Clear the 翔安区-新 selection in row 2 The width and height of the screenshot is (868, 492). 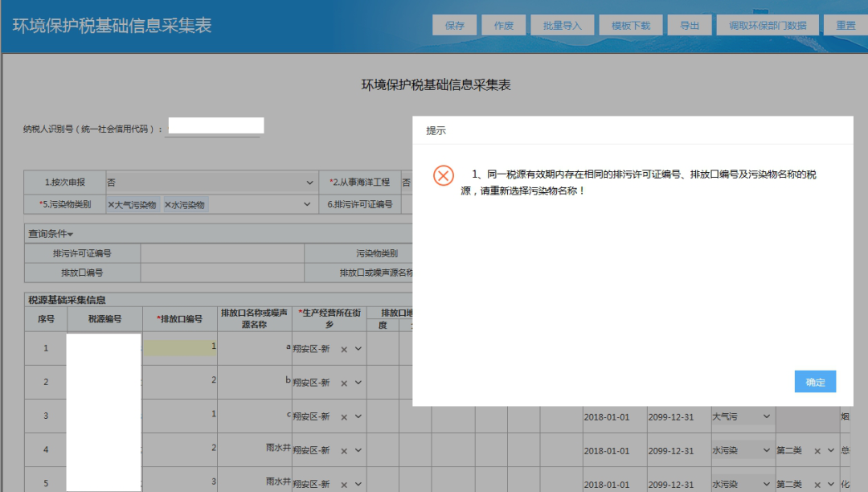[346, 383]
